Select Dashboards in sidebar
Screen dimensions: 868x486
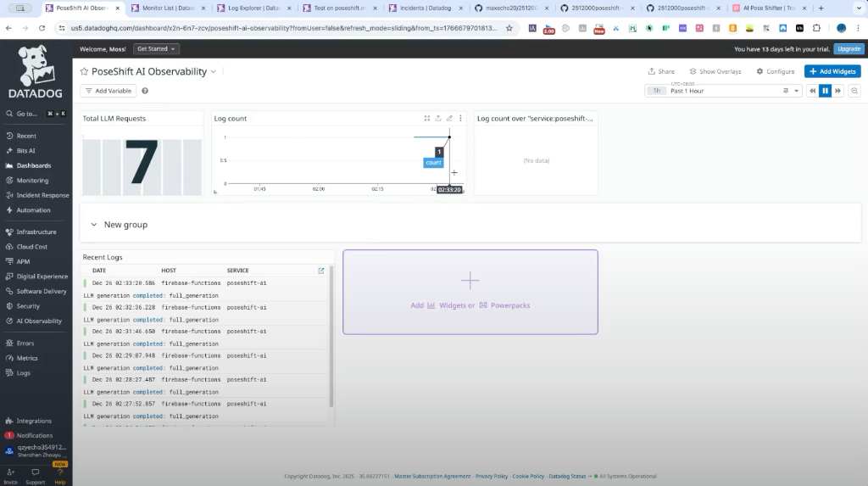(33, 165)
